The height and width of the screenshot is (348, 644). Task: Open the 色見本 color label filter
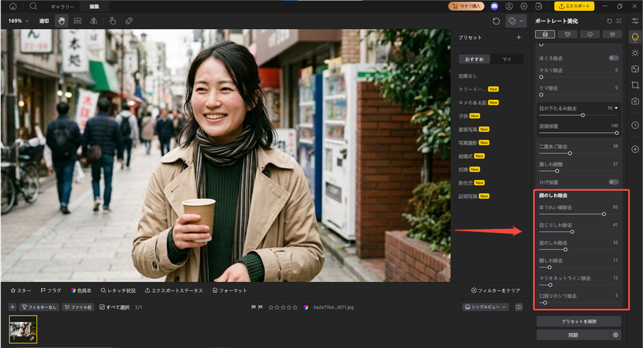81,290
